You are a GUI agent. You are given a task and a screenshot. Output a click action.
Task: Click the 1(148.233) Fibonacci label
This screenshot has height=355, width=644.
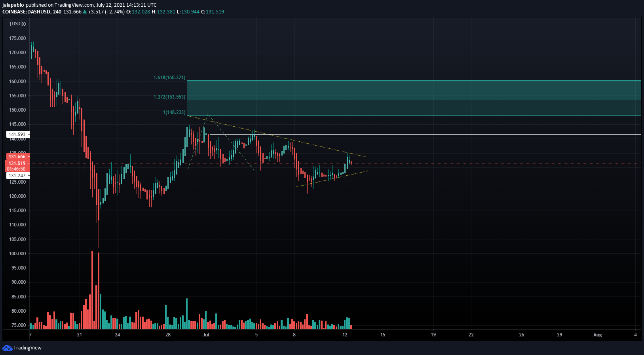[x=174, y=112]
